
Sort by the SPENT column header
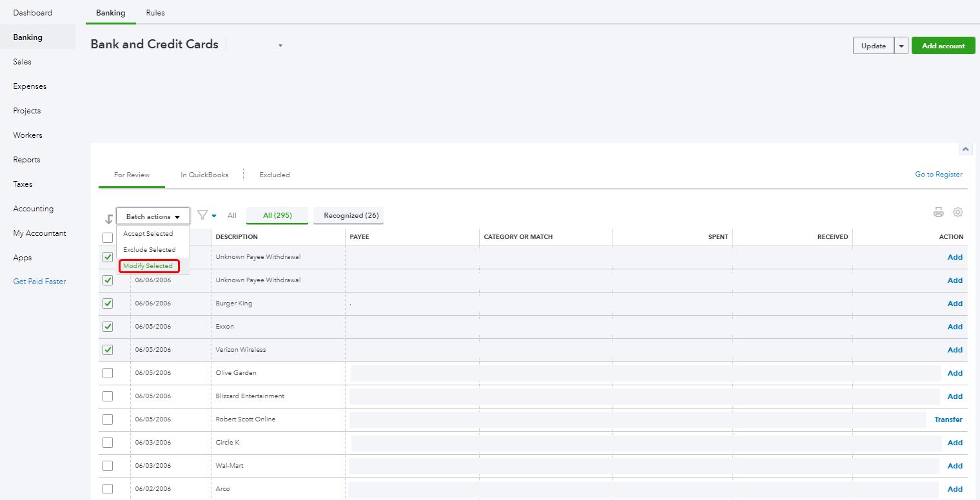(718, 237)
